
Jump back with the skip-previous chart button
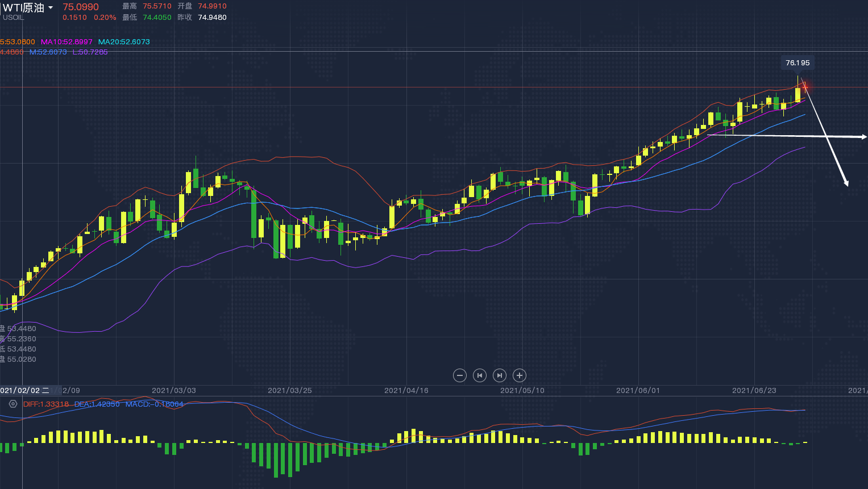(x=480, y=375)
